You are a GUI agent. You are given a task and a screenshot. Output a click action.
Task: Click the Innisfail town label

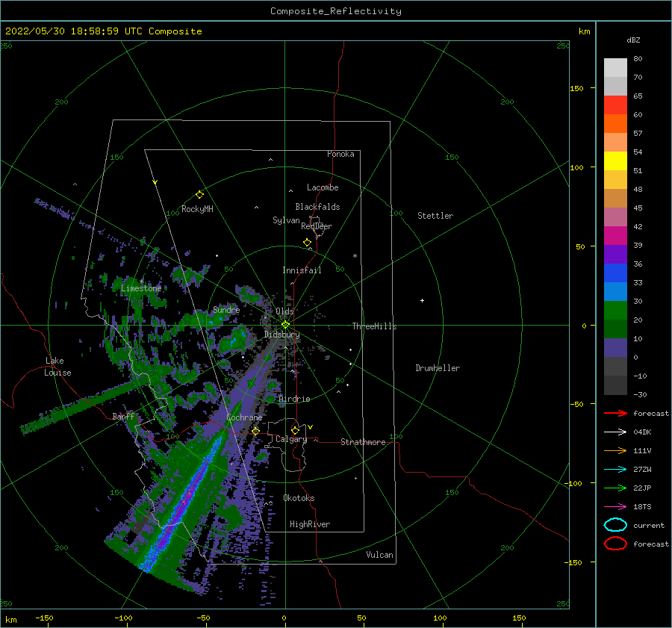[x=302, y=270]
